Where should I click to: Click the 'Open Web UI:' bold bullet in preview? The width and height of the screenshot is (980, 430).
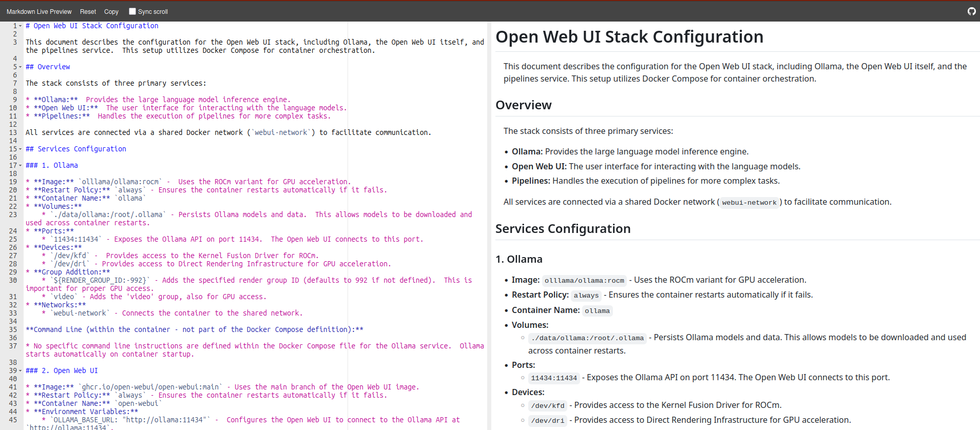point(539,166)
